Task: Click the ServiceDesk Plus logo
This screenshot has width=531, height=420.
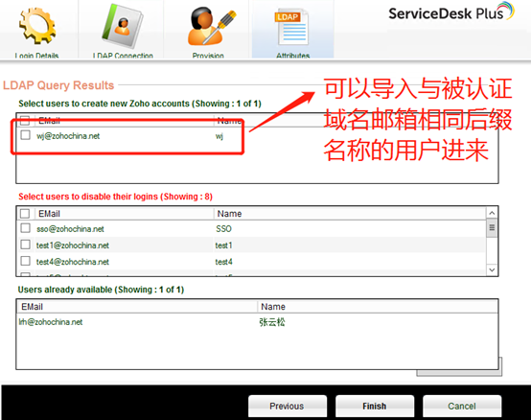Action: (451, 12)
